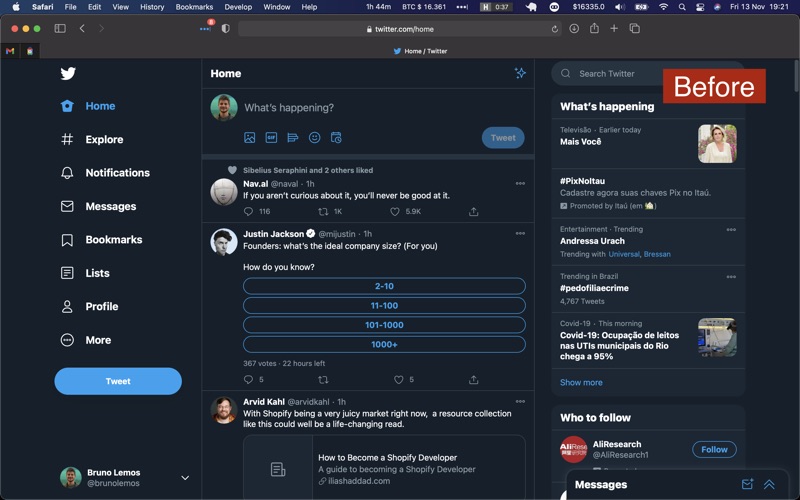Click Show more under What's happening
Screen dimensions: 800x500
[581, 383]
